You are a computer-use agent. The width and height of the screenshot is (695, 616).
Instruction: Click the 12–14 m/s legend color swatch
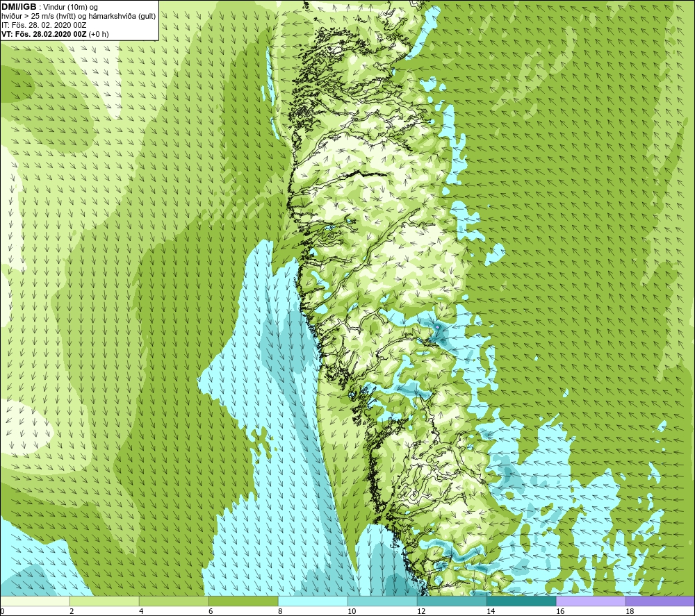pyautogui.click(x=452, y=601)
